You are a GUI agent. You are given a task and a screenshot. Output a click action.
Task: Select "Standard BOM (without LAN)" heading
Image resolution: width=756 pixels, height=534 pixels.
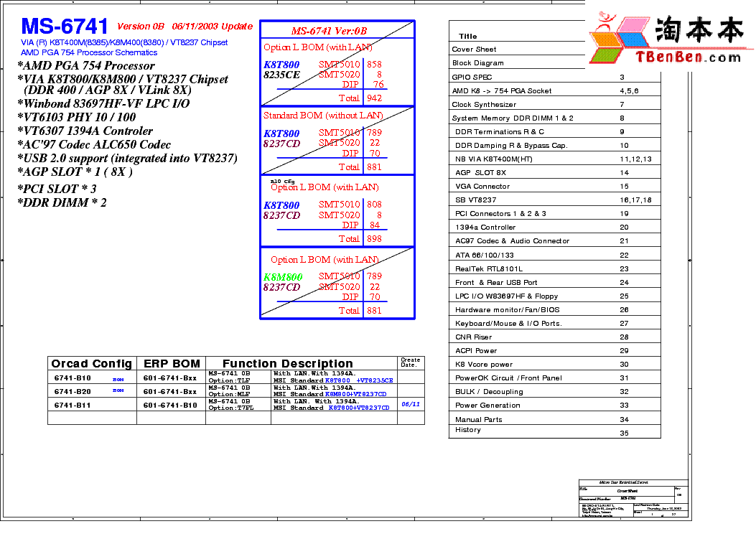[x=323, y=116]
